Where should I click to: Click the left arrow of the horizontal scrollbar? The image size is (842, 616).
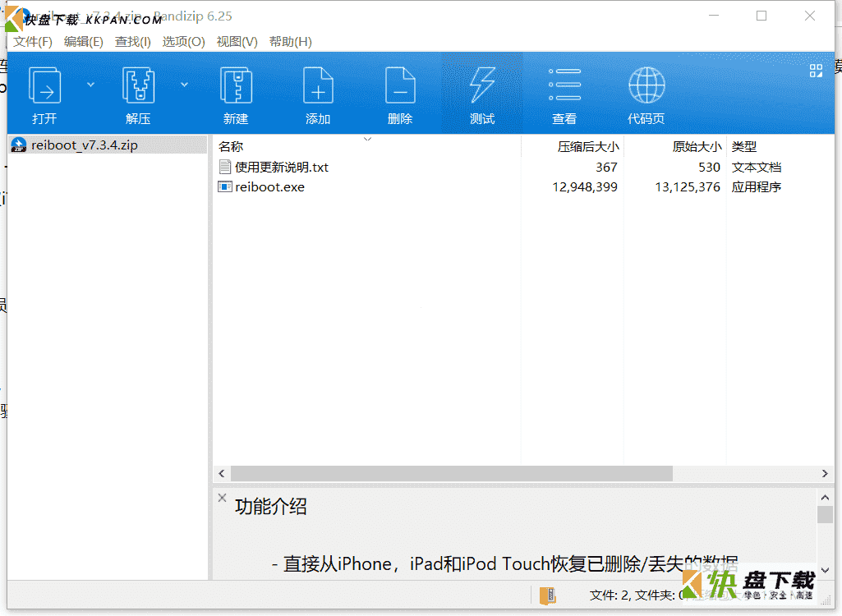222,473
